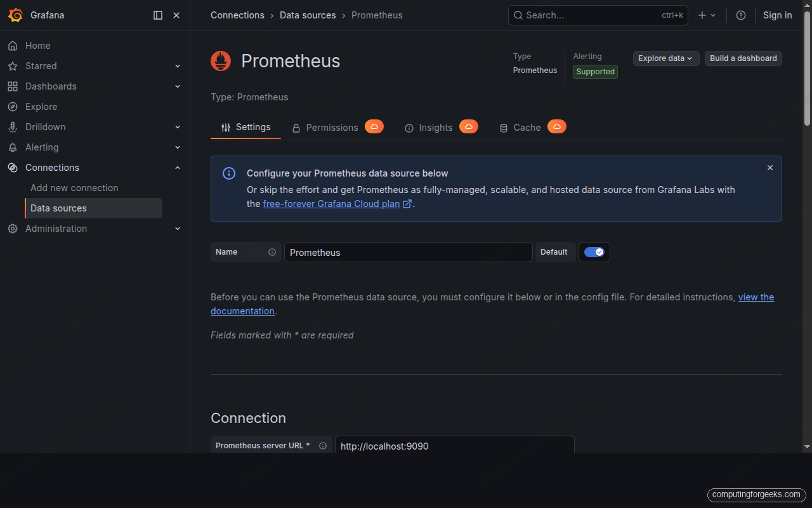This screenshot has height=508, width=812.
Task: Open the help question mark icon
Action: click(740, 15)
